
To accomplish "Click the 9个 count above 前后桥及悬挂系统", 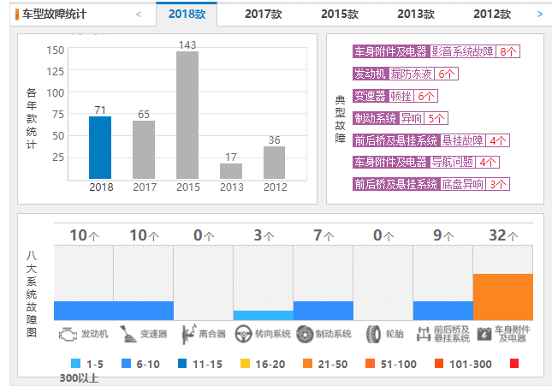I will coord(443,235).
